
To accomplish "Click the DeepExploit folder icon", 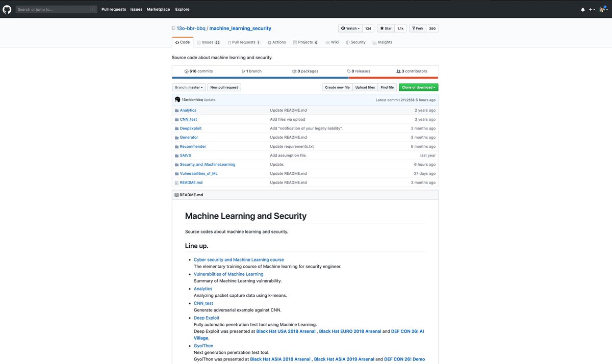I will (176, 128).
